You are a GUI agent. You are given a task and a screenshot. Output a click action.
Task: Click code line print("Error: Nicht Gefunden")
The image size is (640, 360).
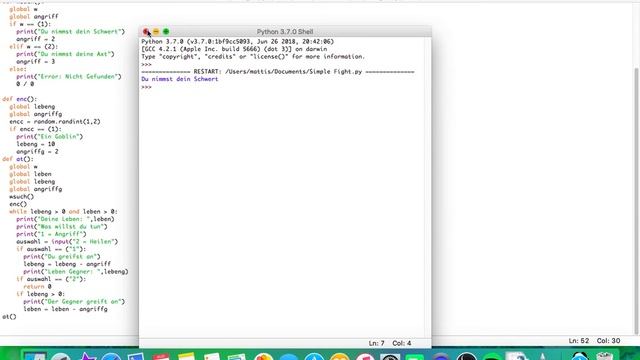[69, 76]
